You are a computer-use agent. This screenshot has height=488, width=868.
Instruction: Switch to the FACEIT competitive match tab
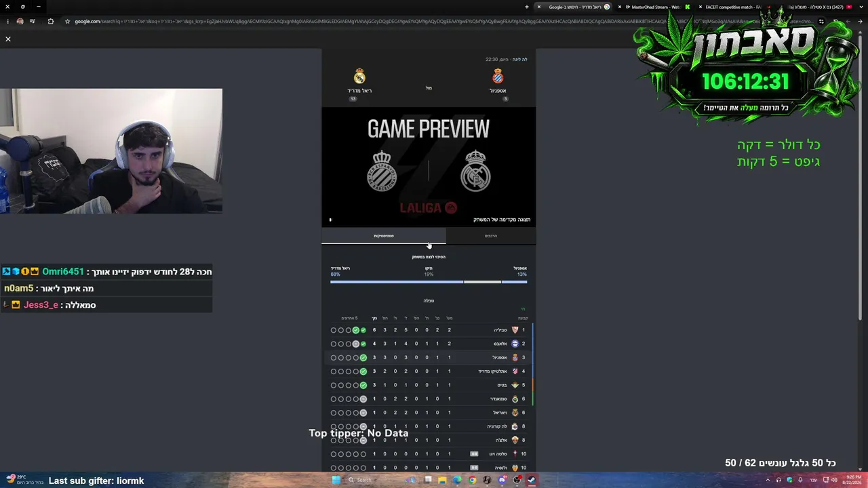[x=731, y=7]
